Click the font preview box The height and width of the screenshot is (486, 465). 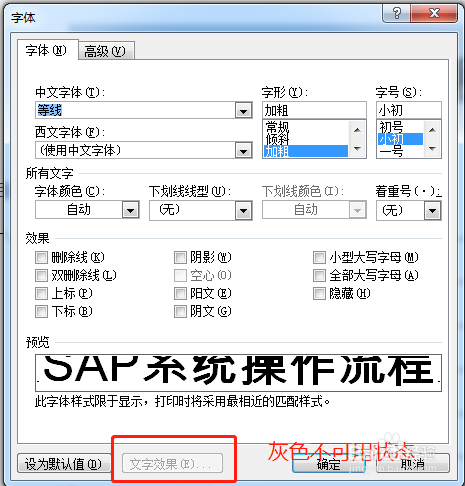pos(238,373)
